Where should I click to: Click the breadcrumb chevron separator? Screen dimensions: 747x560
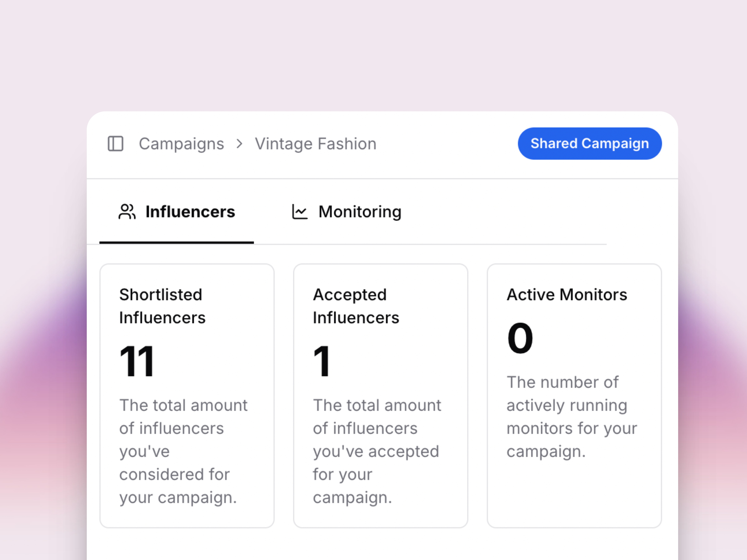(239, 144)
